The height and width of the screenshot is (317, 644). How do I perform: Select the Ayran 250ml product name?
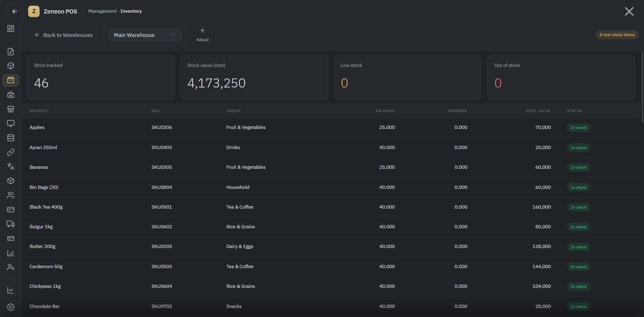(x=43, y=147)
